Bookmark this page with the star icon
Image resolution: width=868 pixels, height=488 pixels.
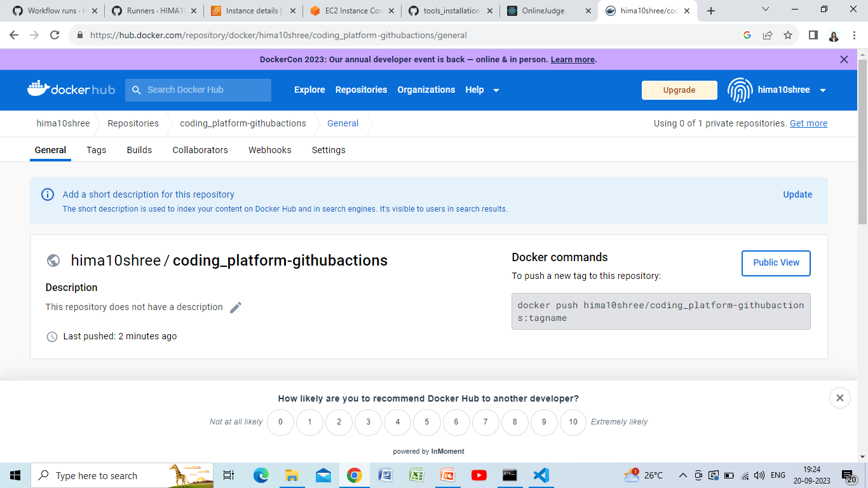tap(788, 36)
